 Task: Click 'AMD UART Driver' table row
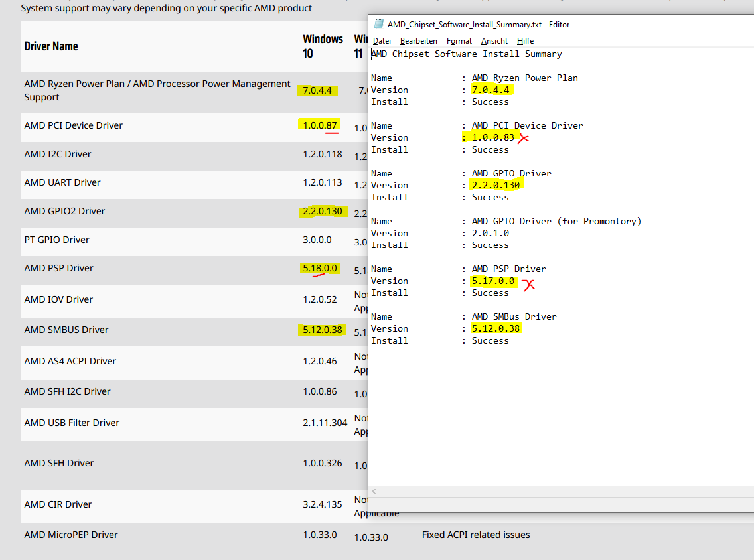click(x=62, y=182)
